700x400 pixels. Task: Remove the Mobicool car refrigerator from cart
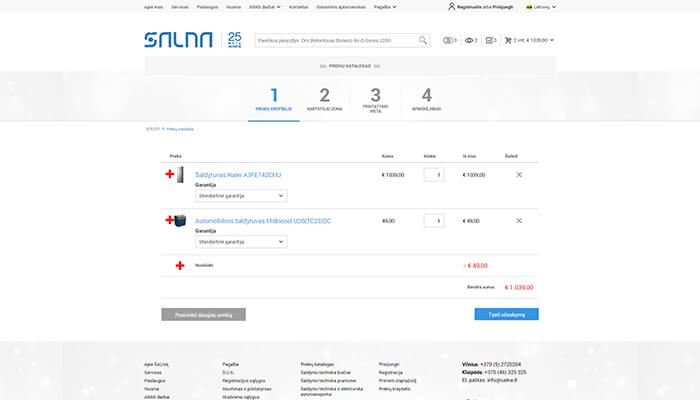[x=519, y=221]
